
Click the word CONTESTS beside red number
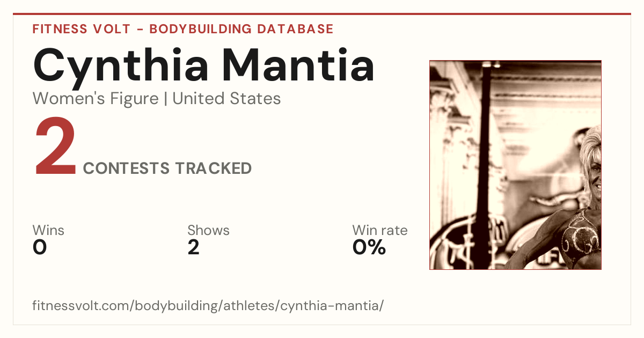[x=126, y=168]
